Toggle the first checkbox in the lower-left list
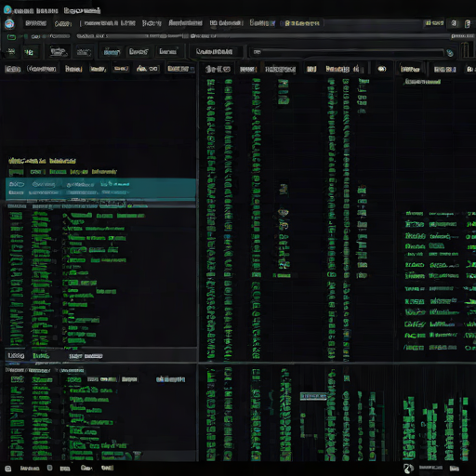Image resolution: width=476 pixels, height=476 pixels. [17, 379]
